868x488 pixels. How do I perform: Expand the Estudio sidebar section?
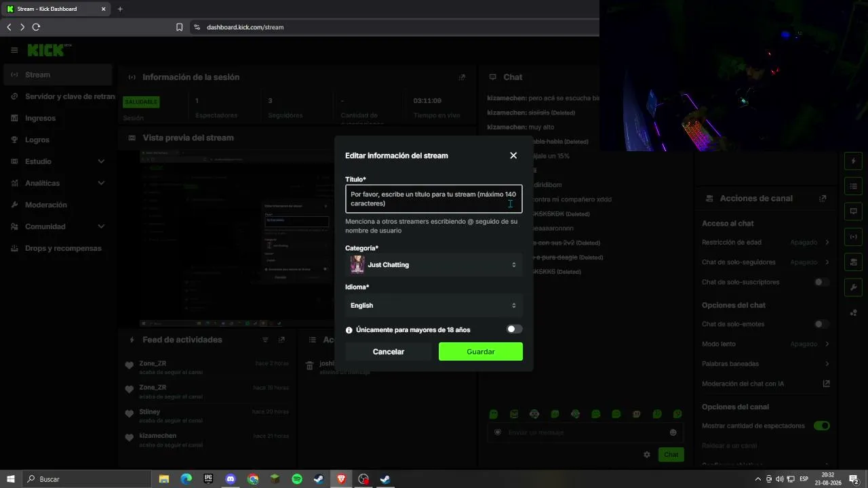pyautogui.click(x=58, y=161)
